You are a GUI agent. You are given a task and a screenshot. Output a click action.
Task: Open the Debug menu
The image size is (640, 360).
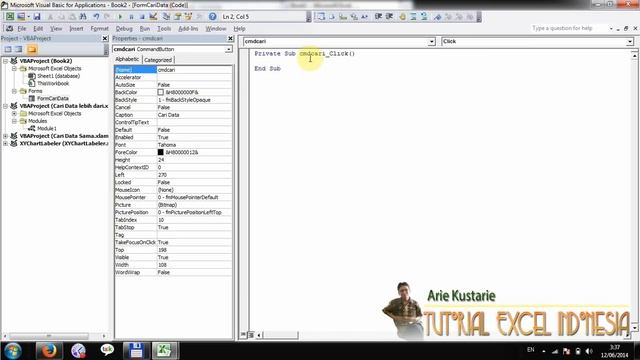pos(124,29)
